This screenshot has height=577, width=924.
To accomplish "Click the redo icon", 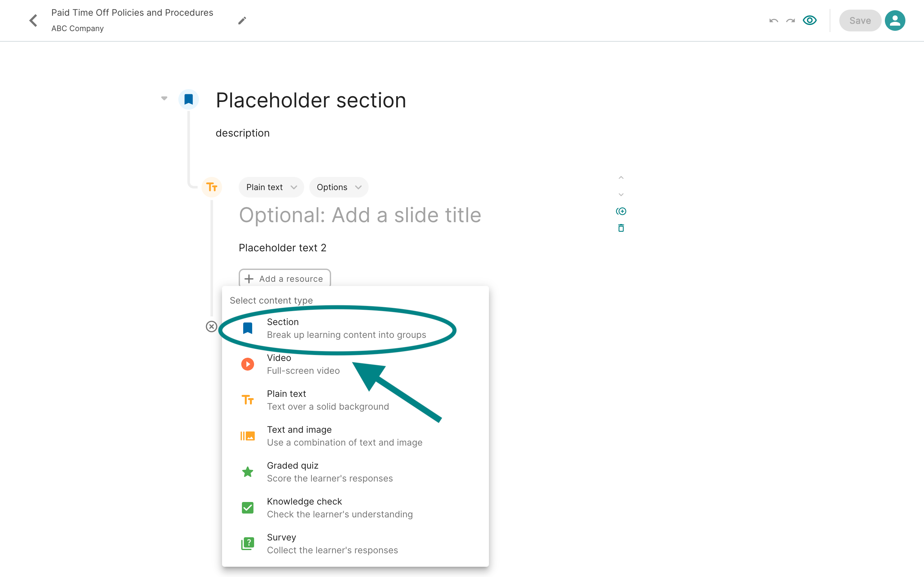I will (x=790, y=21).
